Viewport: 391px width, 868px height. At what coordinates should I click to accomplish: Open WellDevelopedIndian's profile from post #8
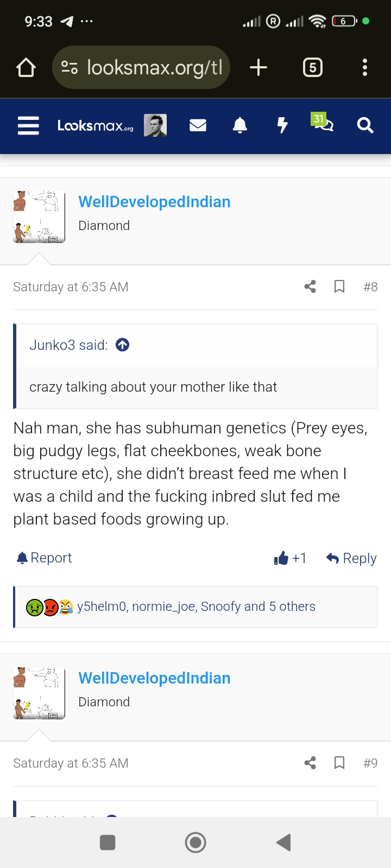click(154, 202)
